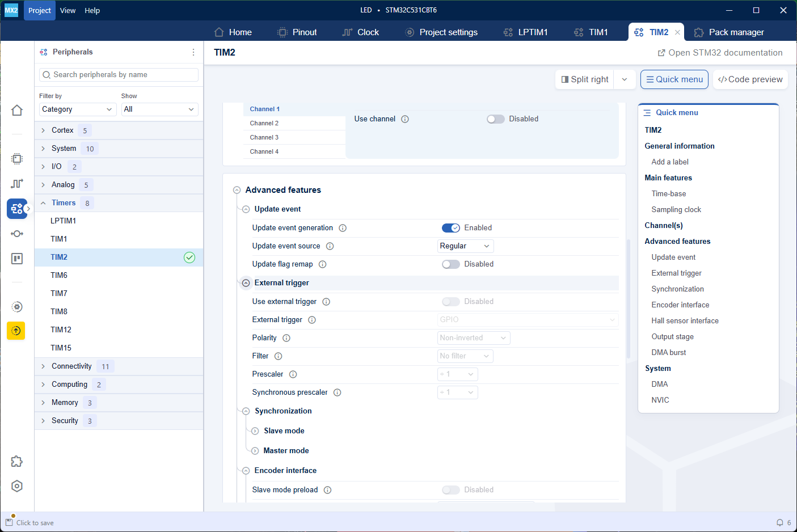The width and height of the screenshot is (797, 532).
Task: Open STM32 documentation link
Action: tap(720, 53)
